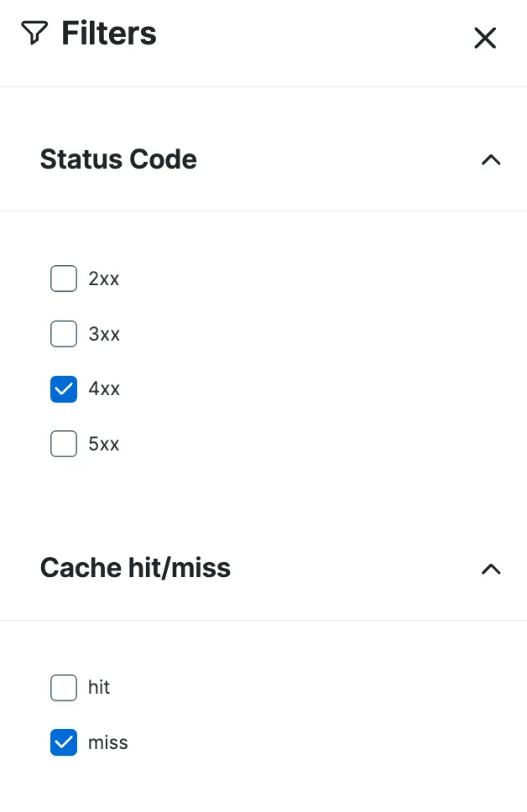Click the hit label text
The image size is (527, 812).
[x=99, y=688]
